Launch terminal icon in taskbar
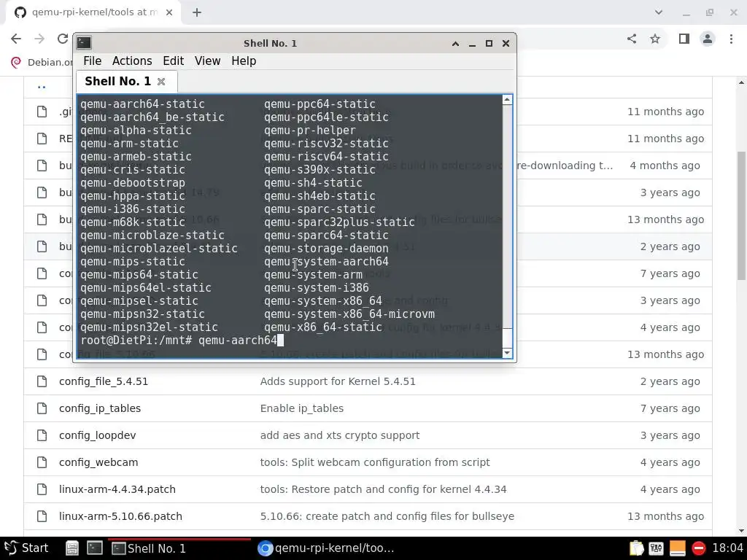The height and width of the screenshot is (560, 747). coord(94,548)
